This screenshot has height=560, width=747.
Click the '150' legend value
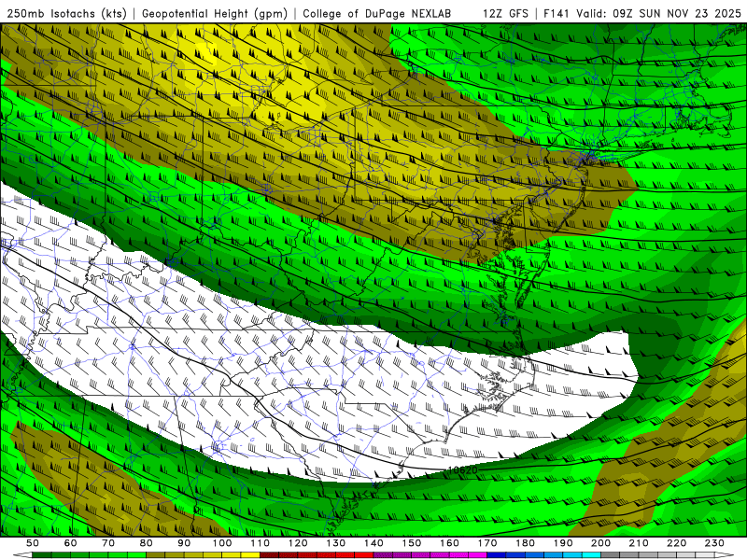point(411,543)
